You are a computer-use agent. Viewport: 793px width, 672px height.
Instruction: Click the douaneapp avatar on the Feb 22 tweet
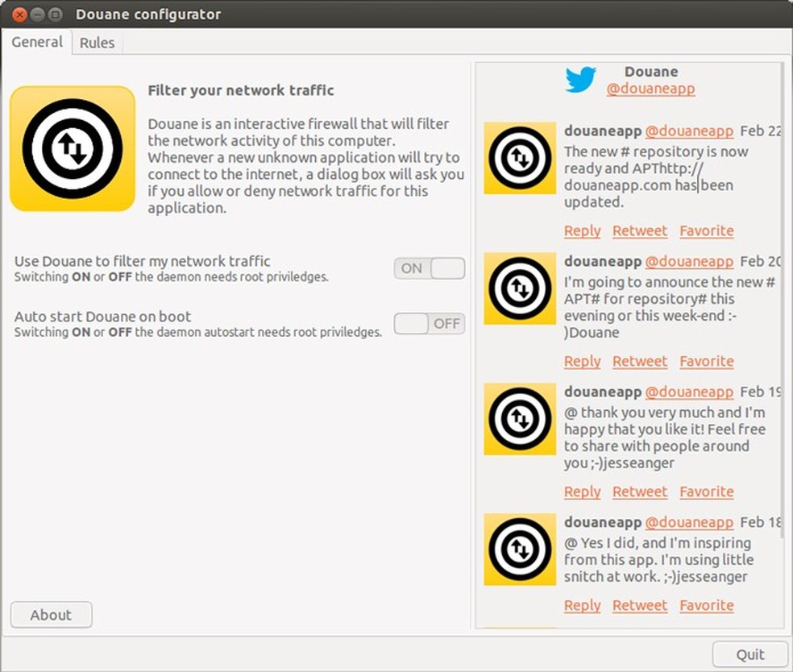tap(520, 158)
